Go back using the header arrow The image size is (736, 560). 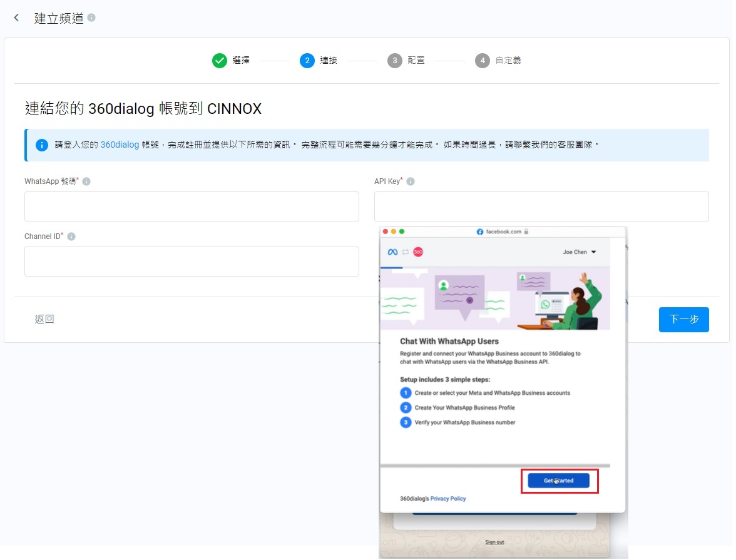[16, 18]
